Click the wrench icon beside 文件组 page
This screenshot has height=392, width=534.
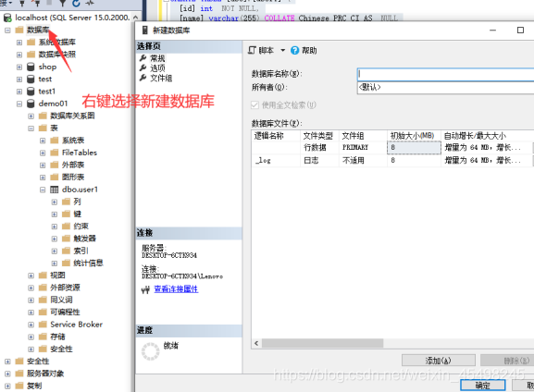(x=143, y=78)
